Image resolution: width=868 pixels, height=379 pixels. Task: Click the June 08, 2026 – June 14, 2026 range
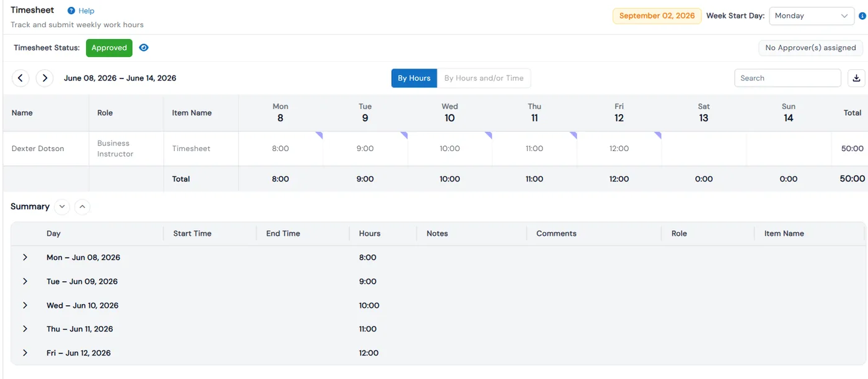tap(120, 78)
